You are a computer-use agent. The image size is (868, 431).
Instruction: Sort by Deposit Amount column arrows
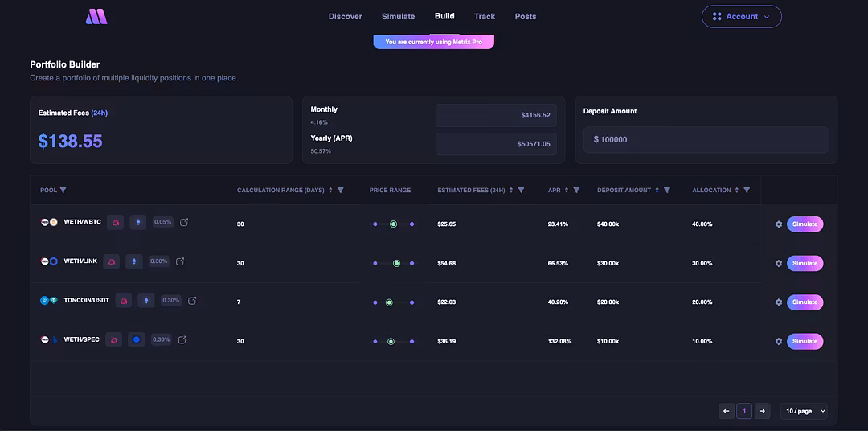pyautogui.click(x=657, y=190)
